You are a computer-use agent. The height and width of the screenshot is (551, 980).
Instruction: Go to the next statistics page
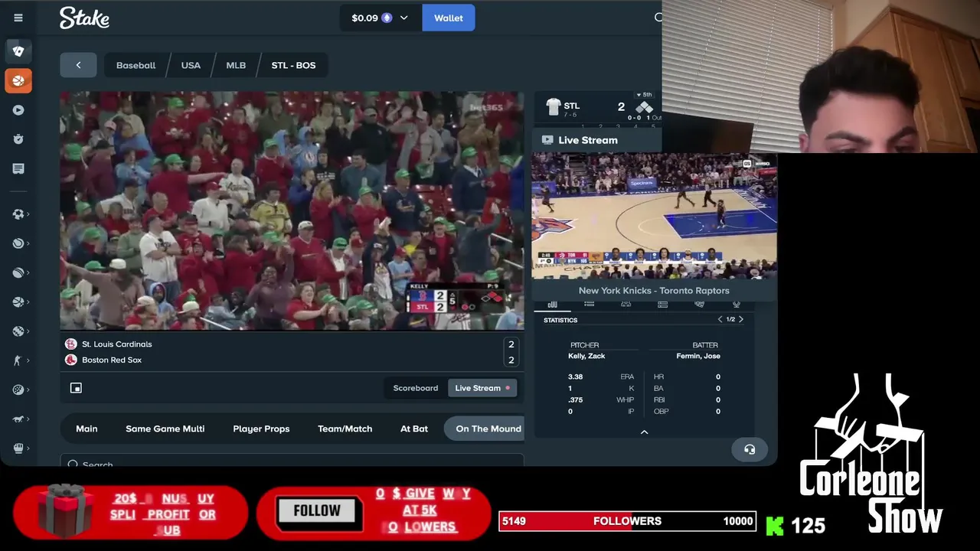point(740,319)
